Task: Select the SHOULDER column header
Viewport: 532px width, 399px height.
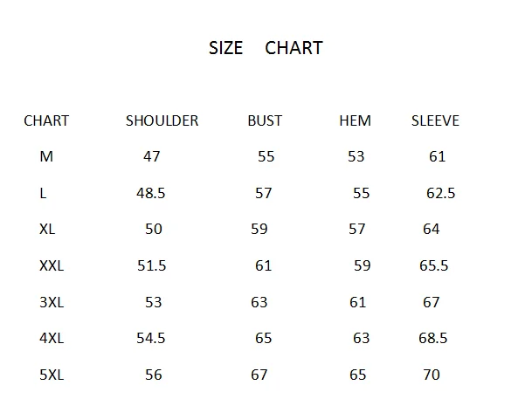Action: 162,121
